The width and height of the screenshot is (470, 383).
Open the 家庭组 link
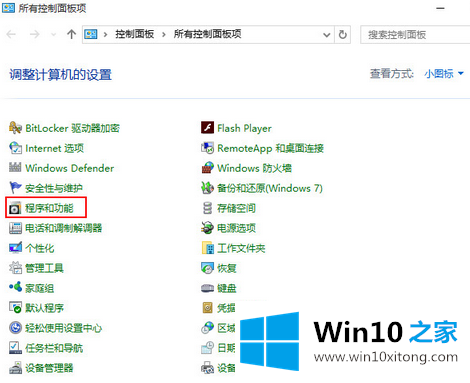39,288
